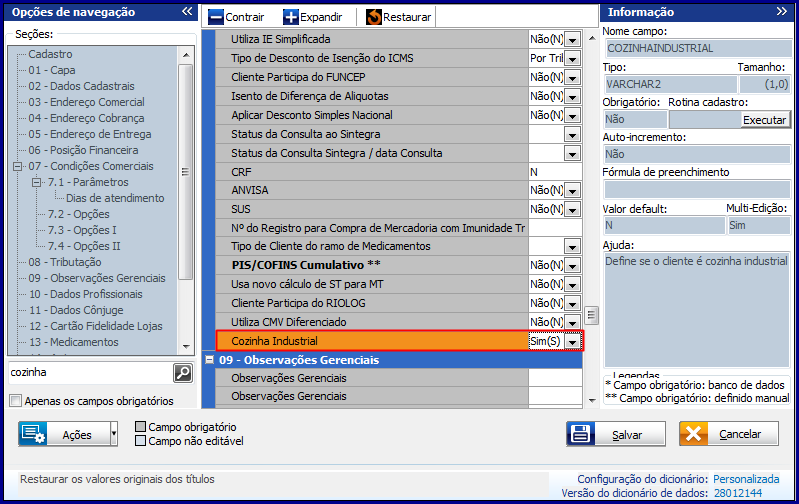Select 02 - Dados Cadastrais section

[x=82, y=86]
